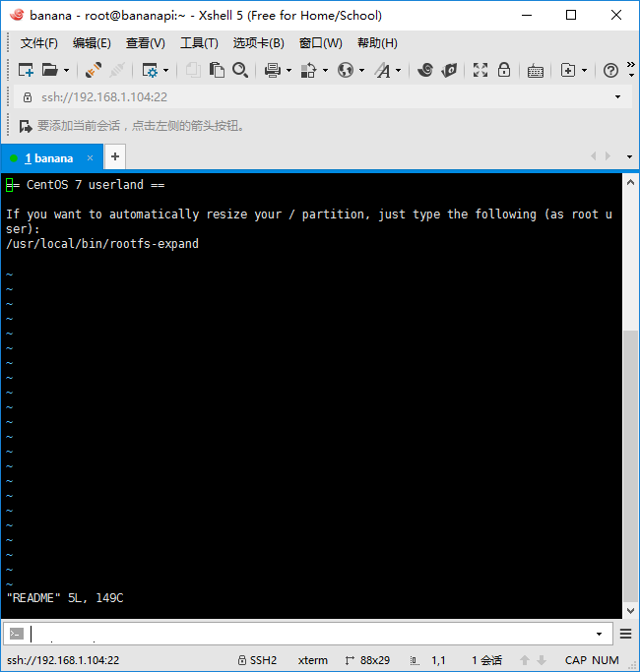
Task: Click the file transfer icon
Action: (x=309, y=70)
